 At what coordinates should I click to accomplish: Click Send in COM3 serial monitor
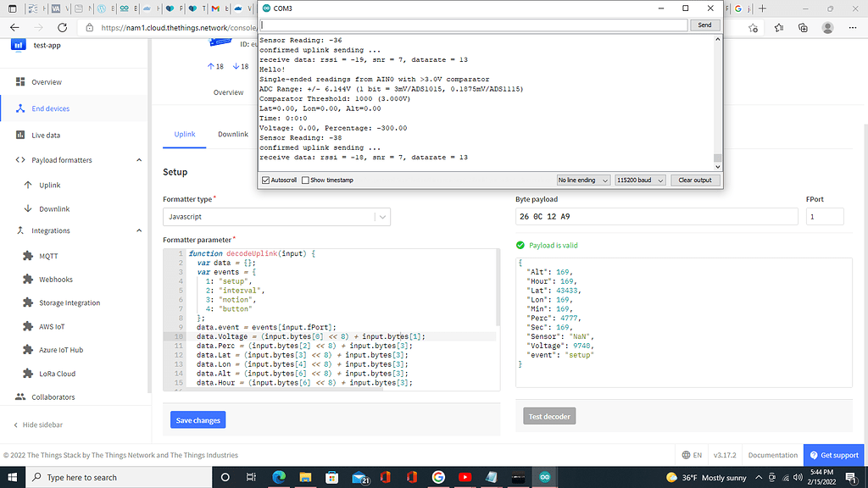704,25
